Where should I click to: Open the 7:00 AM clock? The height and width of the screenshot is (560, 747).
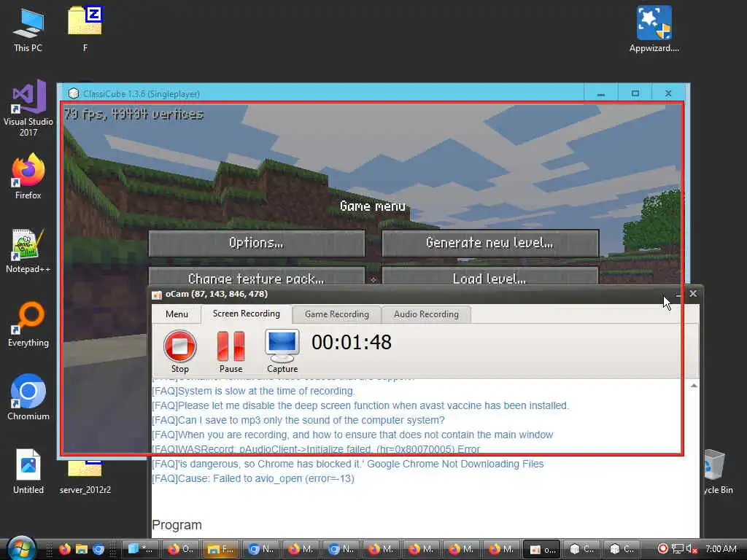point(721,548)
